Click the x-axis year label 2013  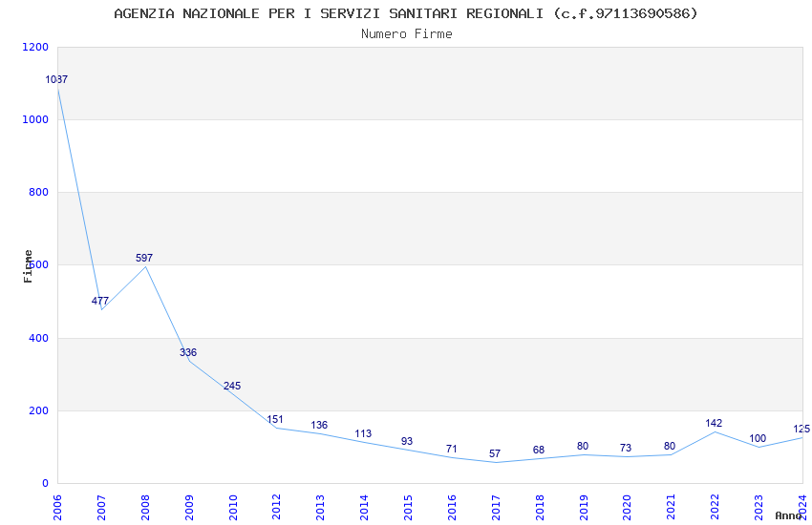click(x=320, y=508)
